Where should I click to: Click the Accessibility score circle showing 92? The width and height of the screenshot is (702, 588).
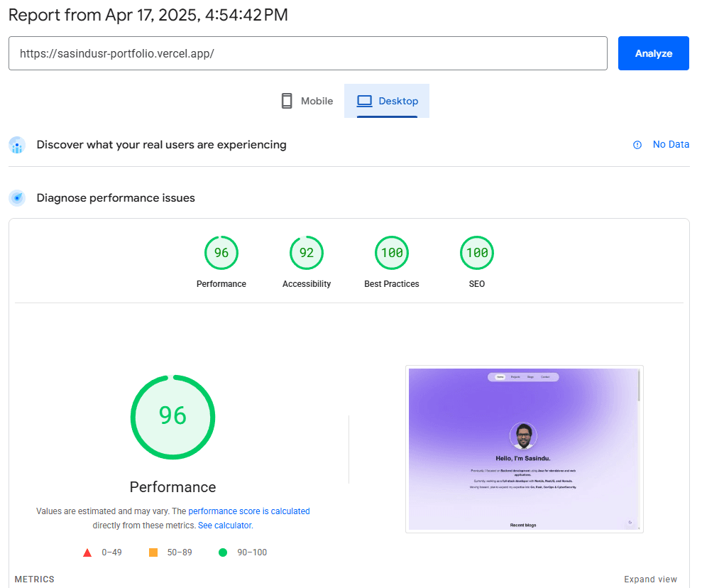[306, 252]
